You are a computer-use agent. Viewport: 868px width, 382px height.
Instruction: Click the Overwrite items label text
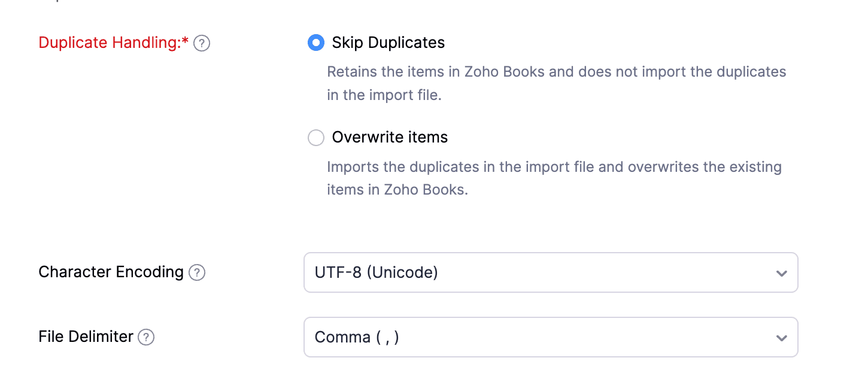point(389,137)
